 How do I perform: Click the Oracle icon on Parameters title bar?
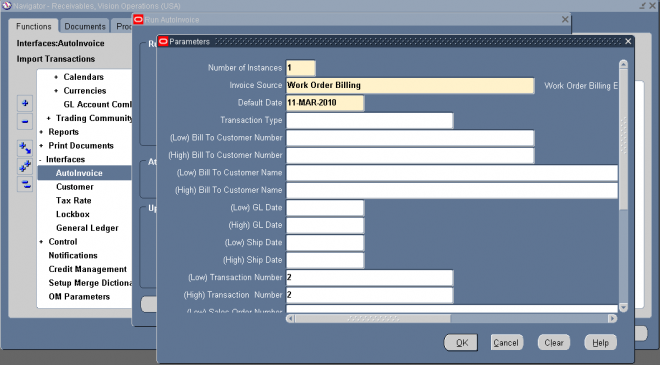[163, 41]
